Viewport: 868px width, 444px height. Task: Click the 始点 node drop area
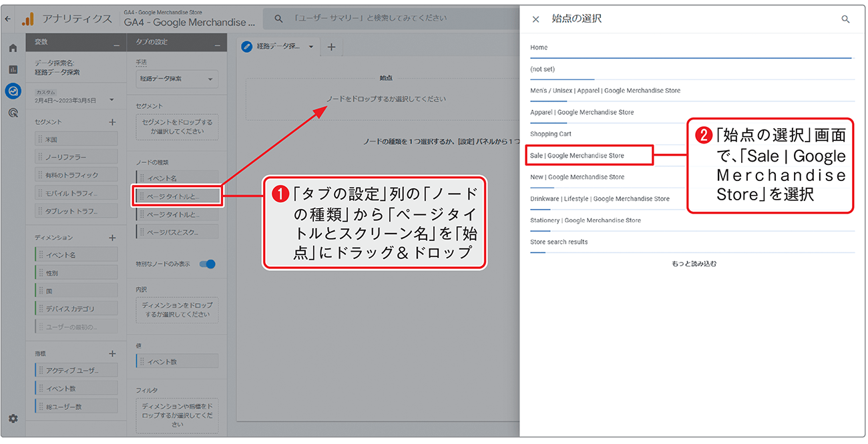[x=383, y=99]
